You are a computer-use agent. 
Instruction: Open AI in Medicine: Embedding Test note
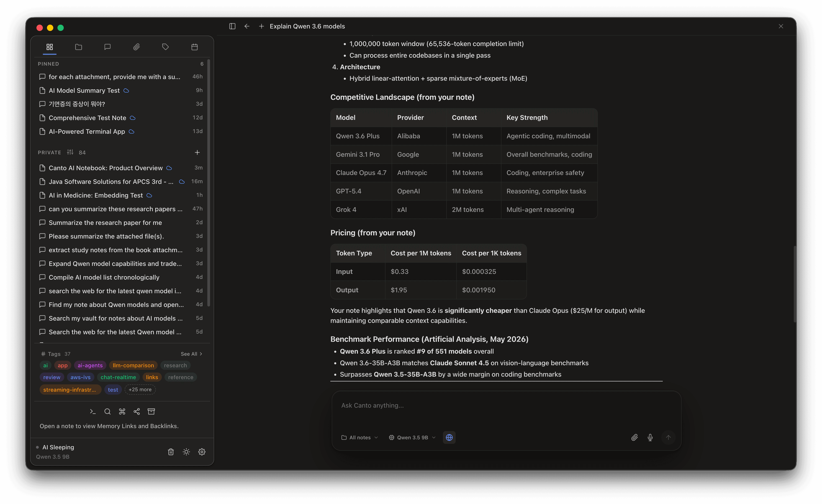pyautogui.click(x=121, y=195)
